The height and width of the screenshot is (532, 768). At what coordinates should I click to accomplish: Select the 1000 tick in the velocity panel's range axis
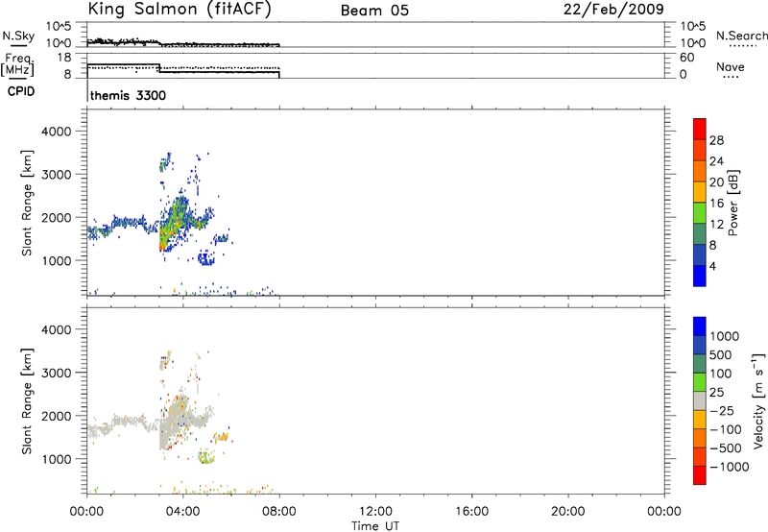pyautogui.click(x=57, y=459)
